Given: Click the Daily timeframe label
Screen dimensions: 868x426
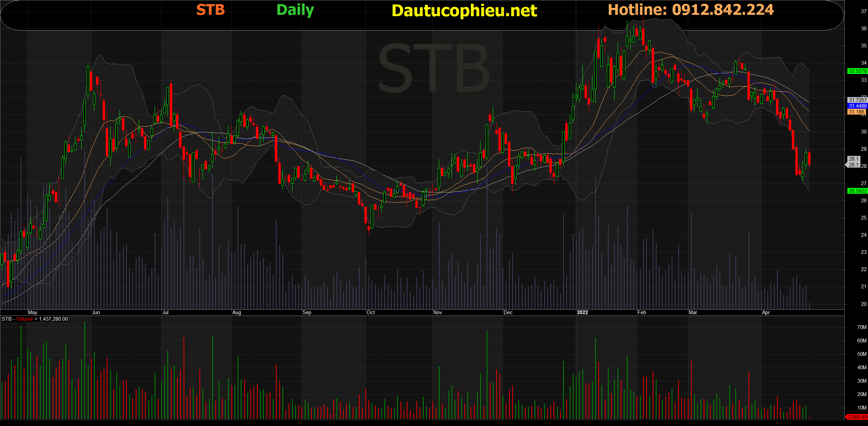Looking at the screenshot, I should pos(295,10).
